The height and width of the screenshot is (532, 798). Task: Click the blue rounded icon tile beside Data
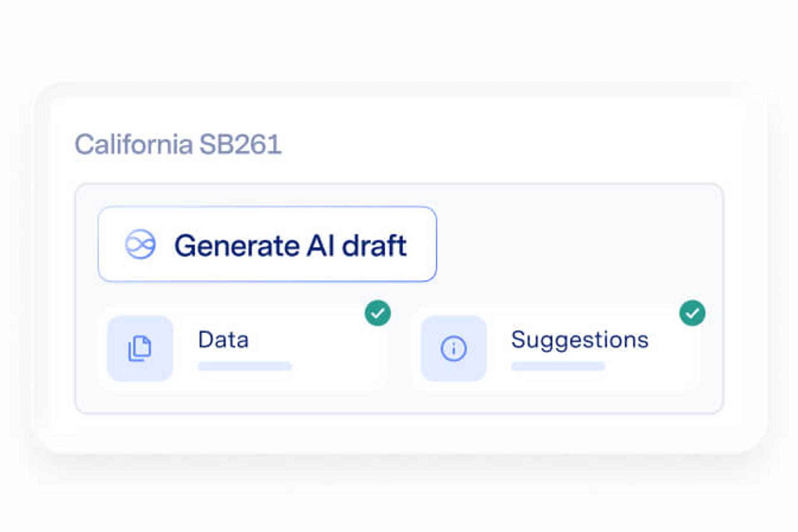tap(140, 348)
